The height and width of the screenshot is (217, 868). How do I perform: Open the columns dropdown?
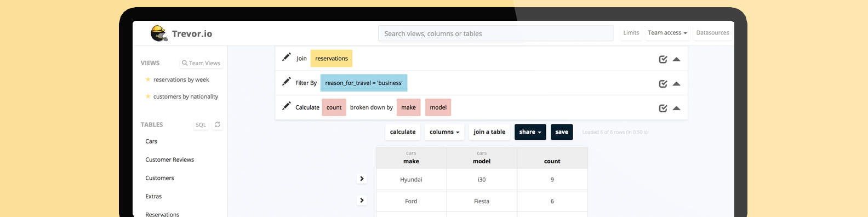(x=444, y=132)
